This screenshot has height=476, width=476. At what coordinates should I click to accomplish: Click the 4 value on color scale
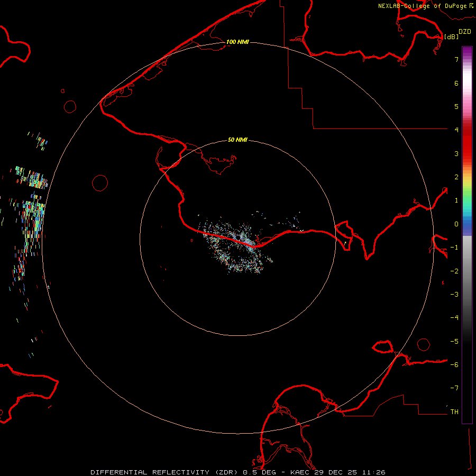pyautogui.click(x=456, y=130)
